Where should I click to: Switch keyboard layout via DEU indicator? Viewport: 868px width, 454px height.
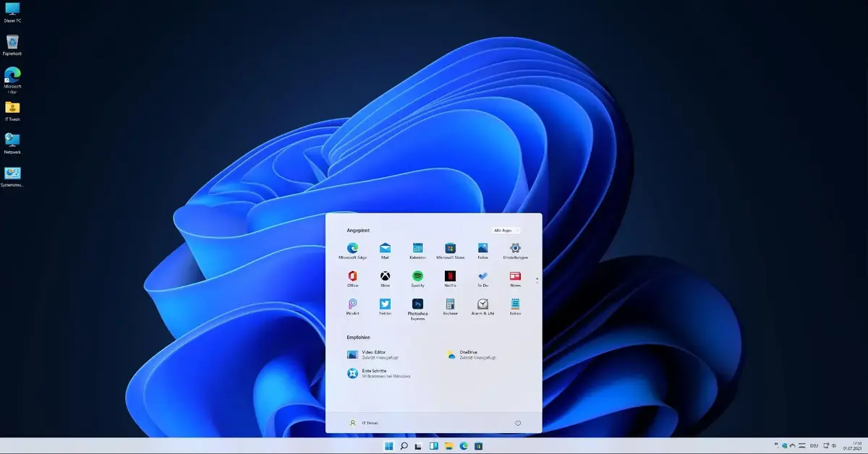pos(814,446)
